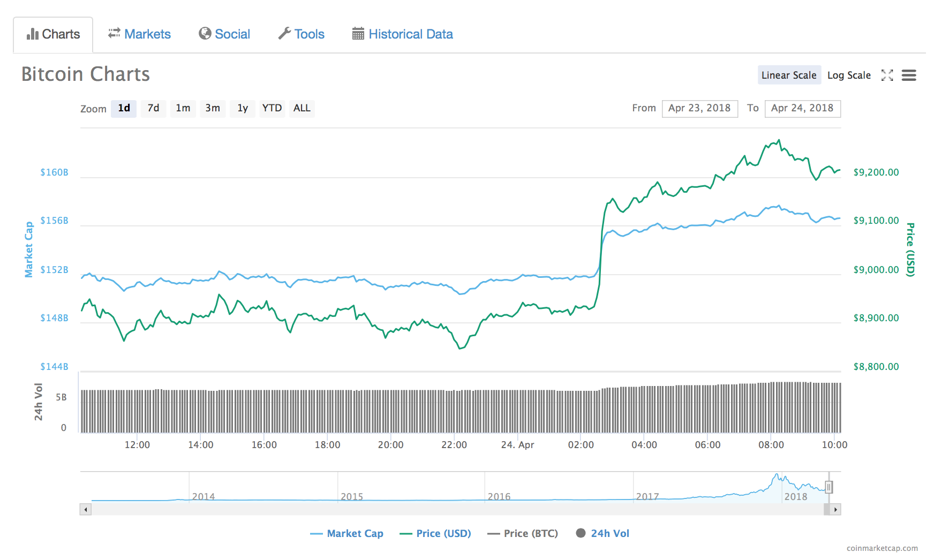Click left arrow on navigator scrollbar

[x=86, y=510]
